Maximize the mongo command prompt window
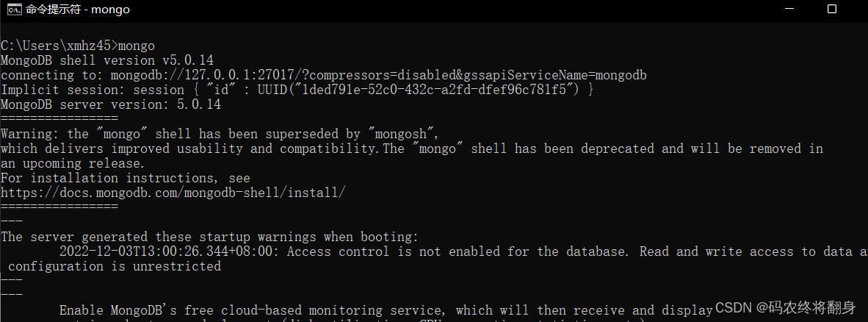The height and width of the screenshot is (322, 868). [831, 9]
